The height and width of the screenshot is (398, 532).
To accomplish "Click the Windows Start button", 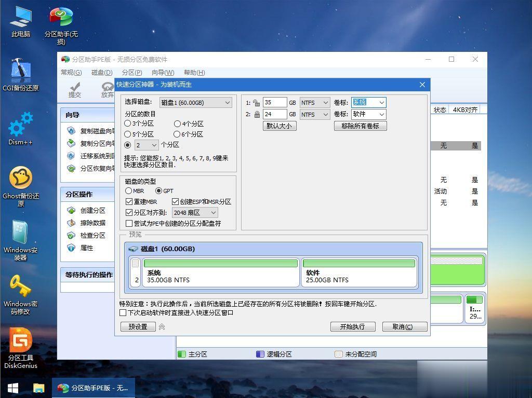I will coord(13,388).
